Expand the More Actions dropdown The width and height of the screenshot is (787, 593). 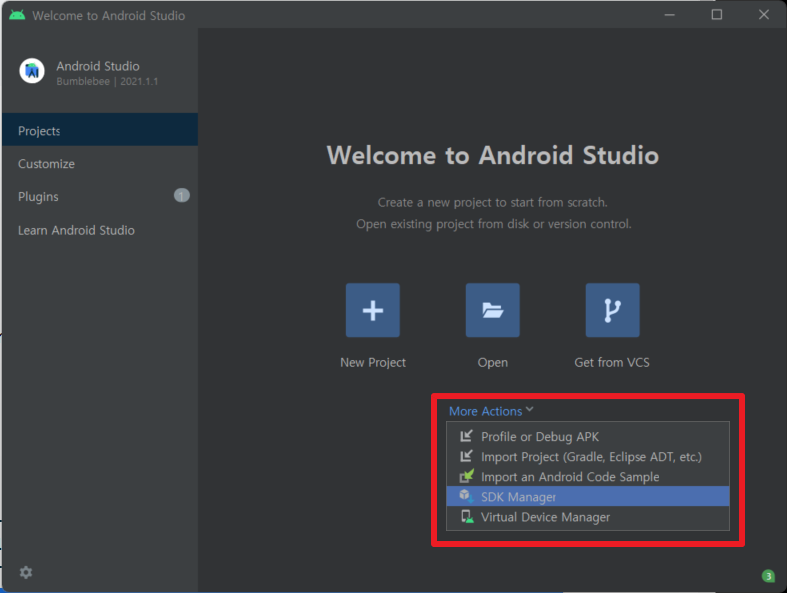pos(490,411)
